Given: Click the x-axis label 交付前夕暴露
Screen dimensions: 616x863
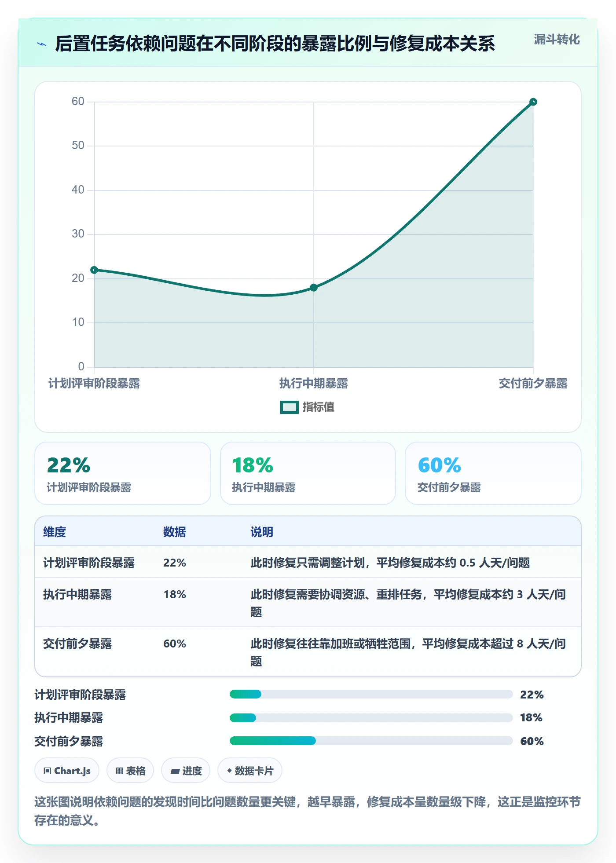Looking at the screenshot, I should pyautogui.click(x=533, y=384).
